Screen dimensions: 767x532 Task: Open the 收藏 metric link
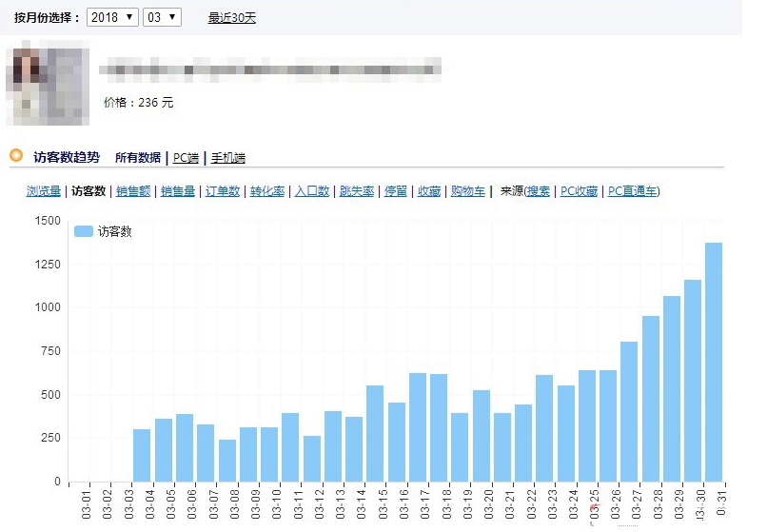pyautogui.click(x=428, y=191)
